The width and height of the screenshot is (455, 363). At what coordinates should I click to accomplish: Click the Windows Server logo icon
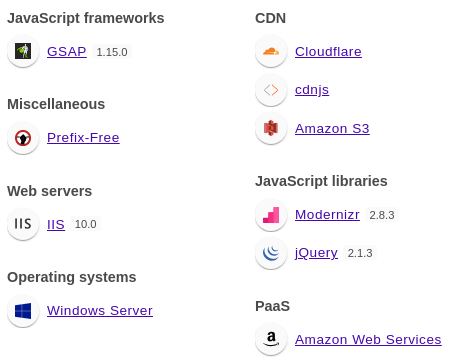(x=23, y=311)
